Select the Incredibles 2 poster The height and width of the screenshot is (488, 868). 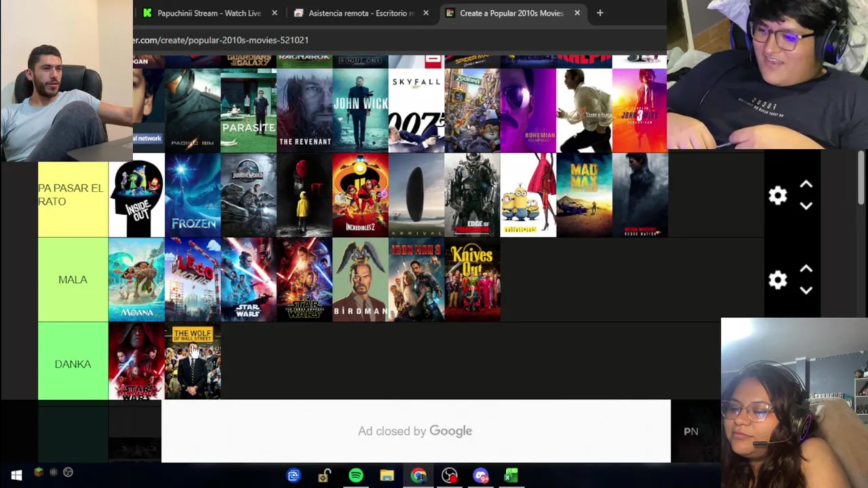click(x=360, y=195)
